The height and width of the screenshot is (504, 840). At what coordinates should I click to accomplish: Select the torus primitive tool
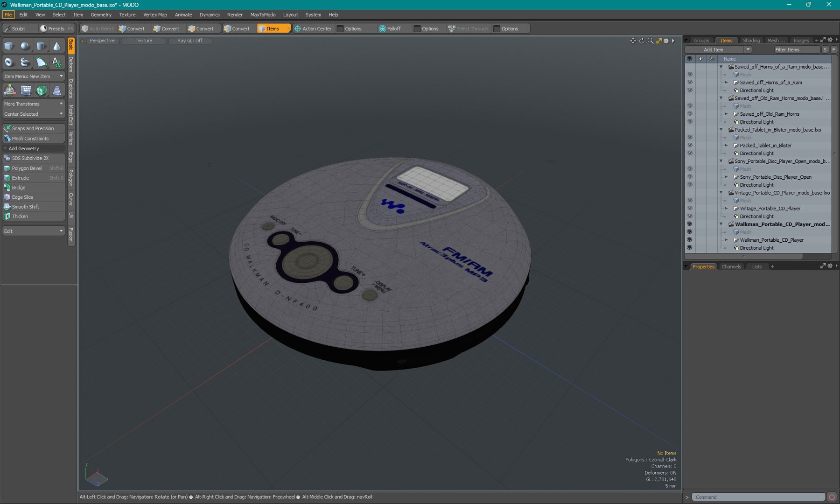[9, 62]
